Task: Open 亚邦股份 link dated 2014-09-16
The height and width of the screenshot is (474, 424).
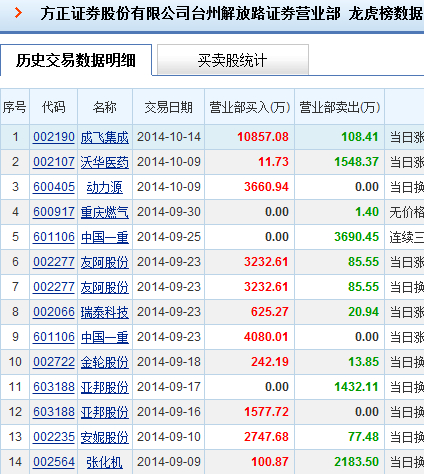Action: pos(105,412)
